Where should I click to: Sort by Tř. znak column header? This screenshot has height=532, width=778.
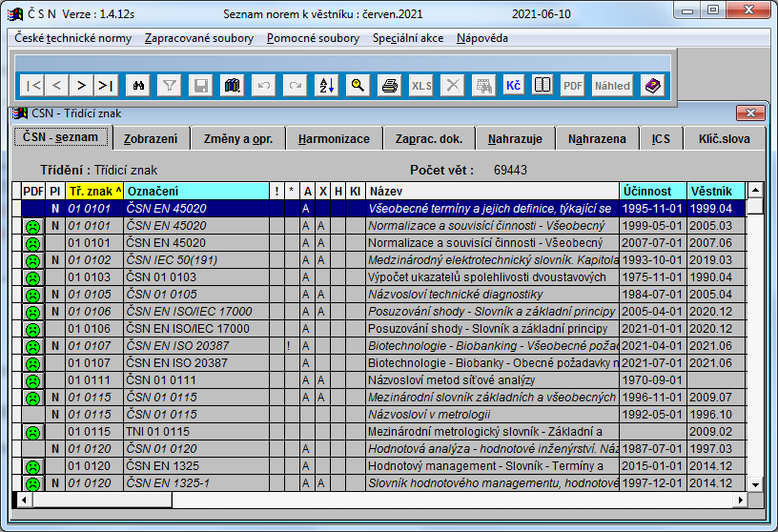93,191
